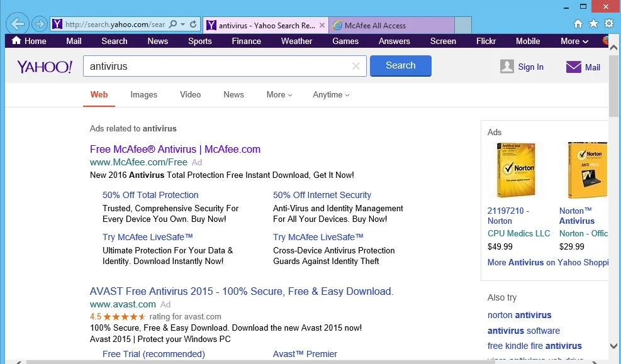Open browser Tools gear icon
Viewport: 621px width, 364px height.
pos(609,24)
